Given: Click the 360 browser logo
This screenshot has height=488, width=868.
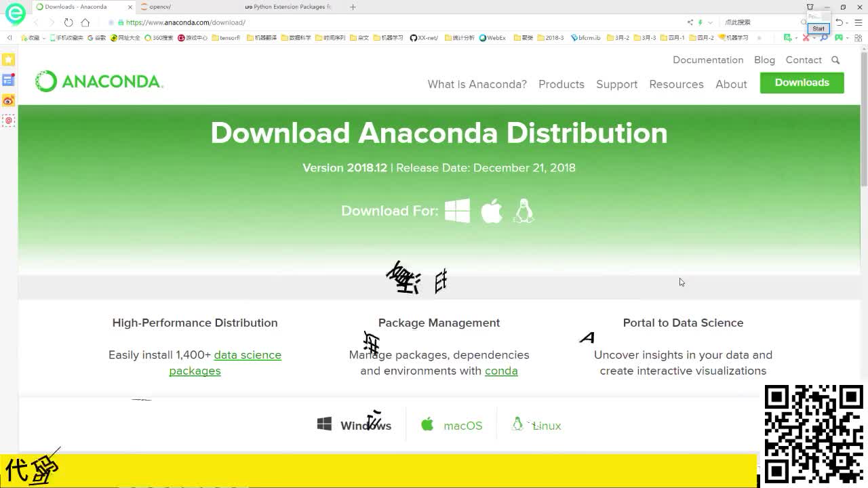Looking at the screenshot, I should [15, 13].
